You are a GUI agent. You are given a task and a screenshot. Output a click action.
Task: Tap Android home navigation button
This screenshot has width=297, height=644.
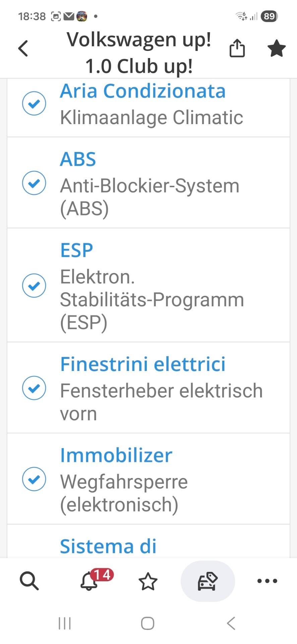point(148,624)
